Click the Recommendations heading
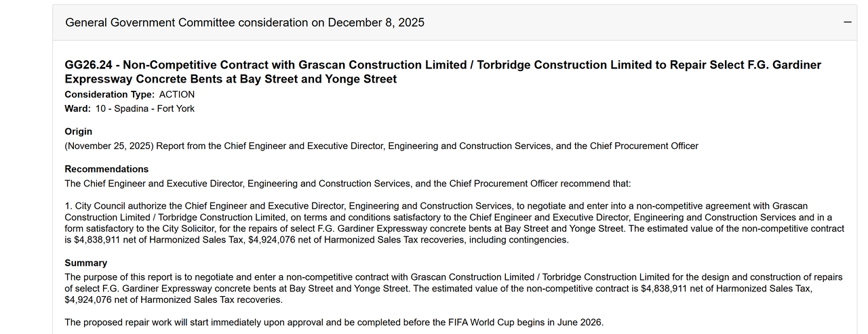This screenshot has width=868, height=334. (x=106, y=169)
